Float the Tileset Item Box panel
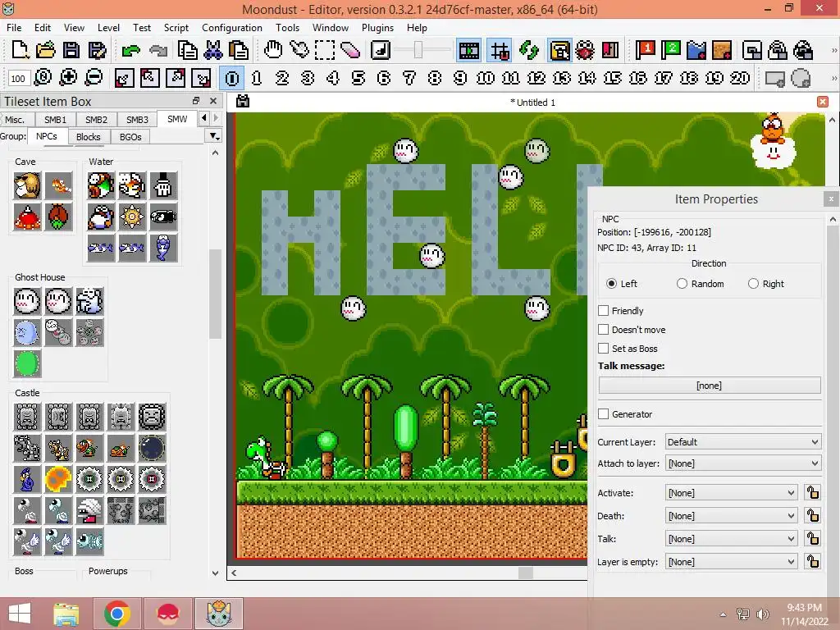840x630 pixels. click(196, 101)
